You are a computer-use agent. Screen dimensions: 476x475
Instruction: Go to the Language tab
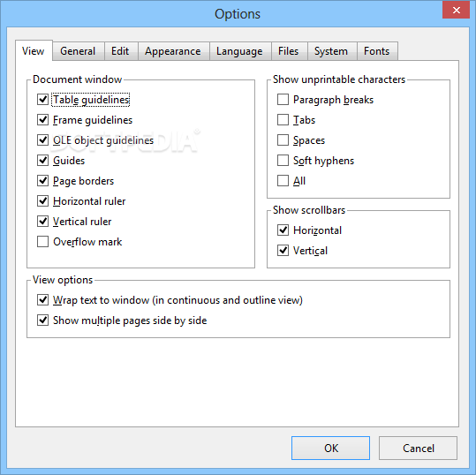pyautogui.click(x=240, y=51)
